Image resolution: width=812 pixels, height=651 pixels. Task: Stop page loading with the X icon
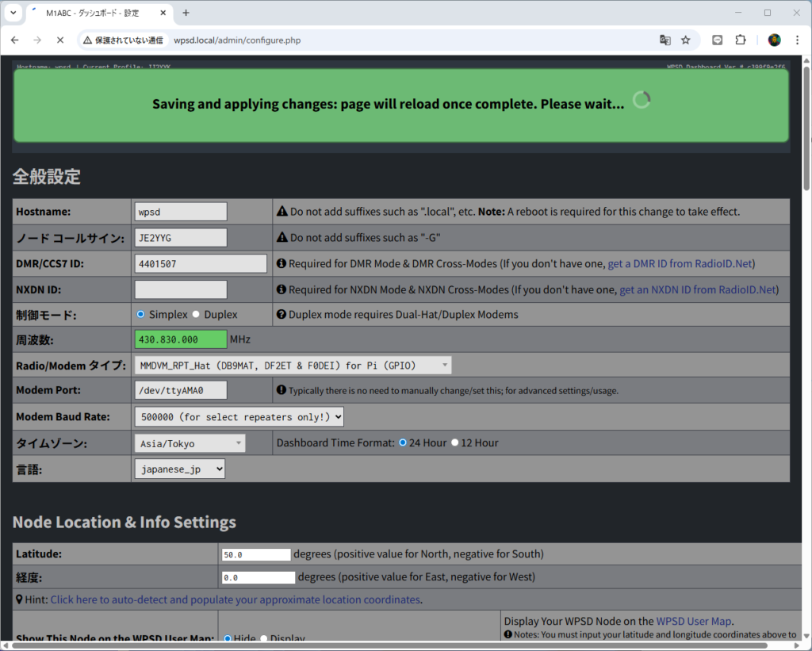click(x=60, y=40)
